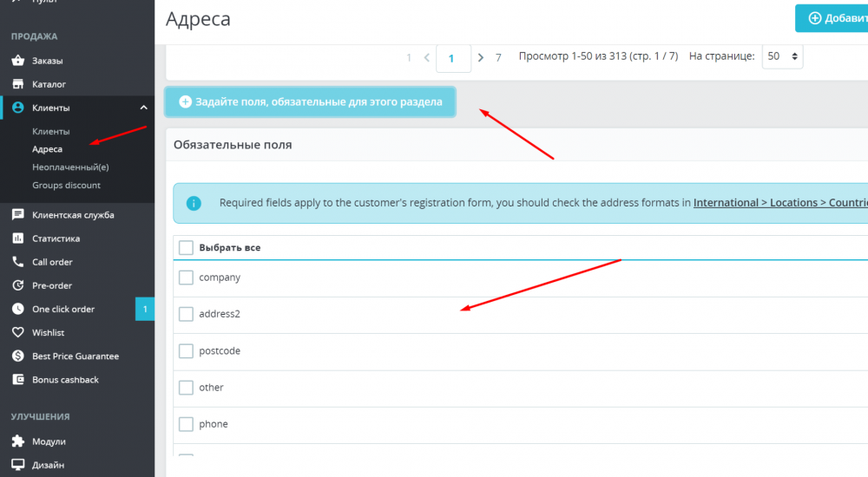The width and height of the screenshot is (868, 477).
Task: Check the phone field checkbox
Action: pyautogui.click(x=186, y=424)
